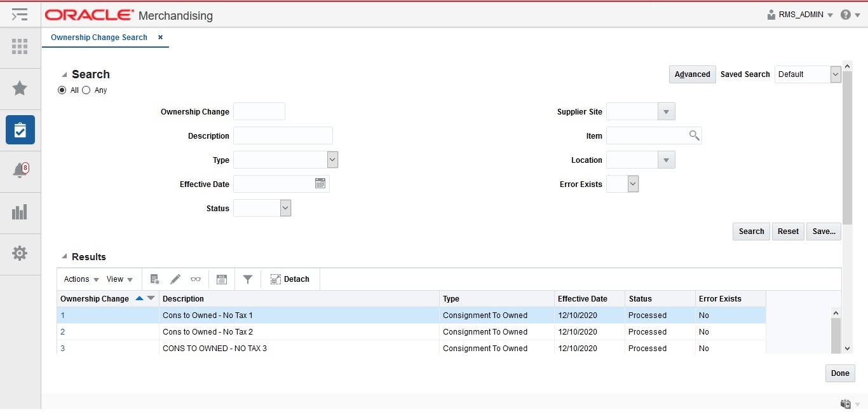
Task: Collapse the Search section header
Action: click(63, 73)
